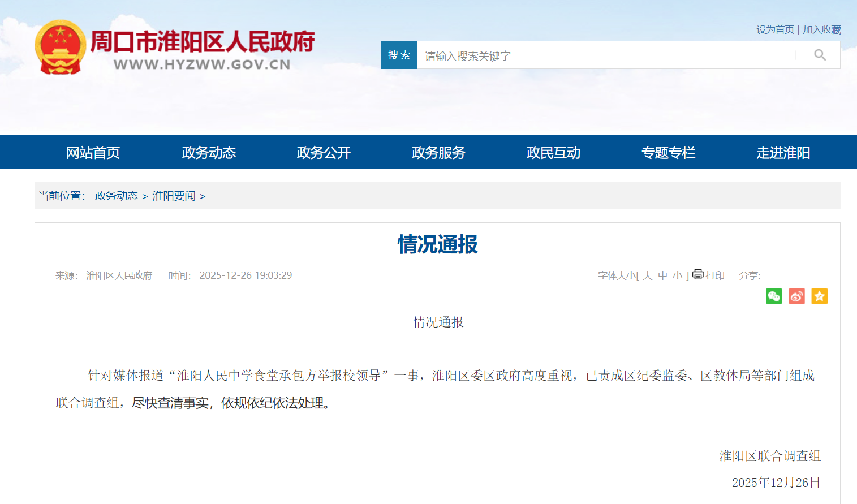Type in the search keyword field

tap(605, 55)
